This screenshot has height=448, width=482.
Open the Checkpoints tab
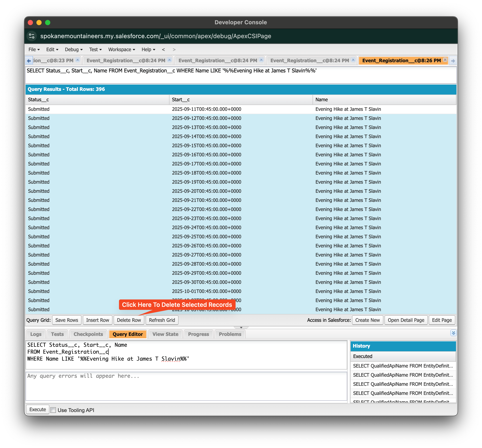[88, 334]
